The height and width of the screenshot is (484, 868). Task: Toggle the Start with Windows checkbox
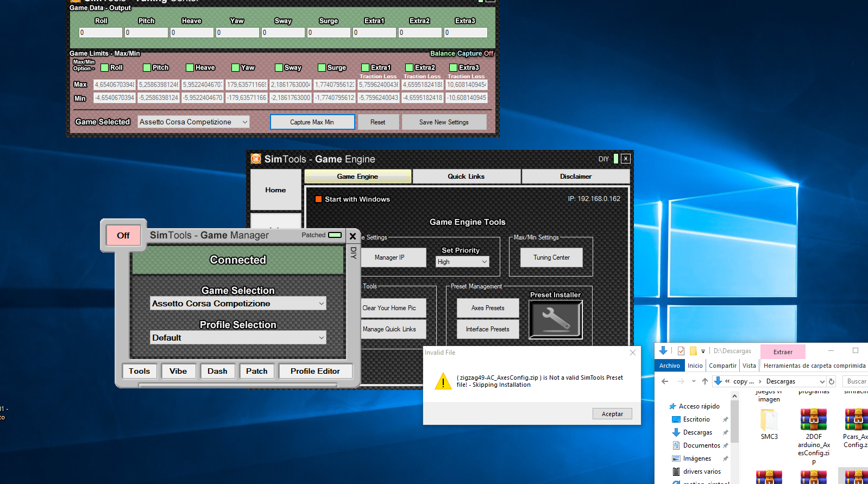click(319, 199)
